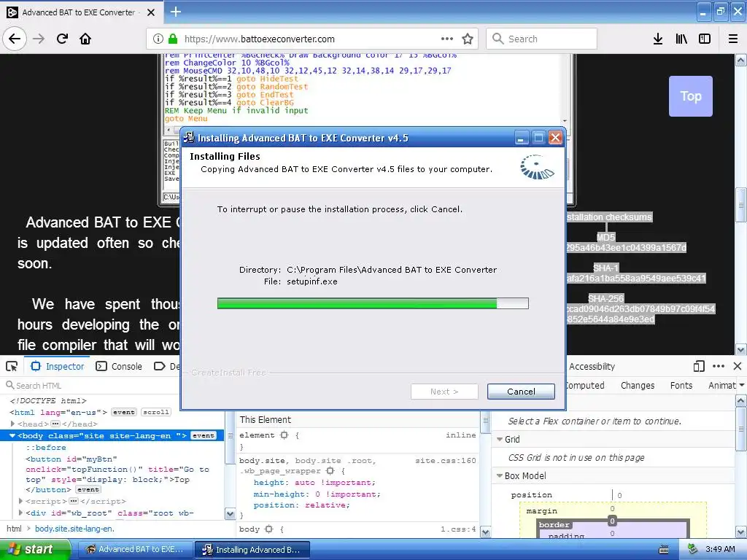Click the ellipsis badge inside script element
747x560 pixels.
[x=74, y=501]
